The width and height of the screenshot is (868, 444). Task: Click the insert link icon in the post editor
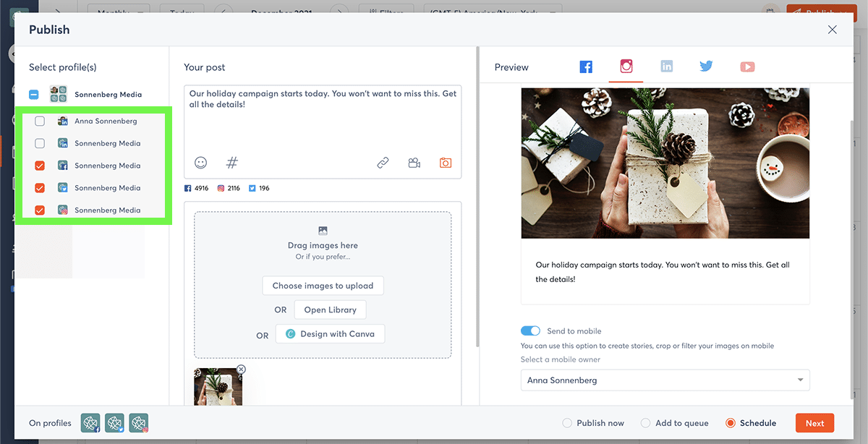(383, 163)
